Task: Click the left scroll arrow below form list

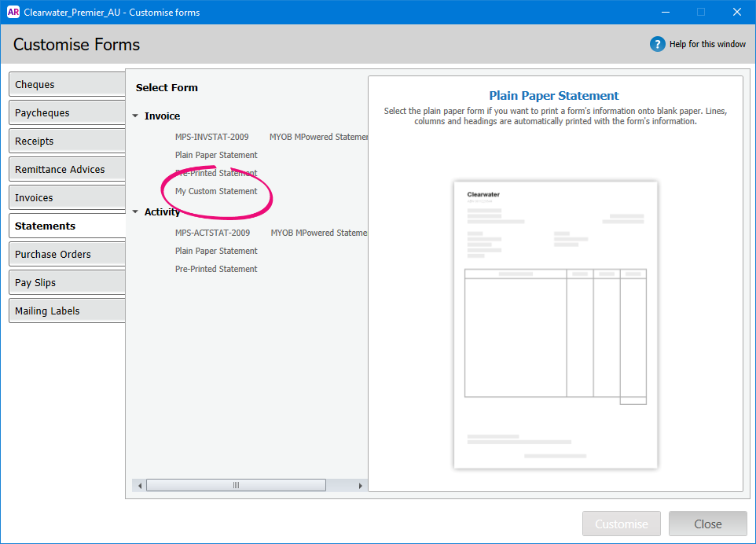Action: [139, 485]
